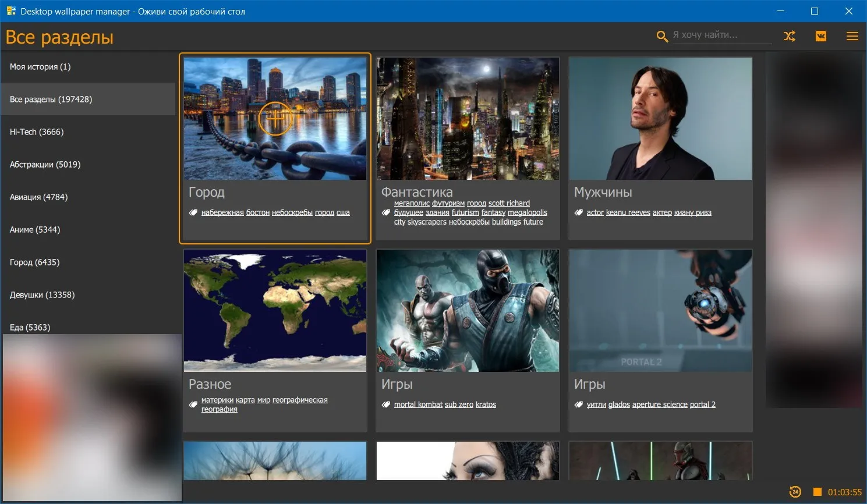Click the Все разделы page heading
Screen dimensions: 867x504
tap(59, 37)
